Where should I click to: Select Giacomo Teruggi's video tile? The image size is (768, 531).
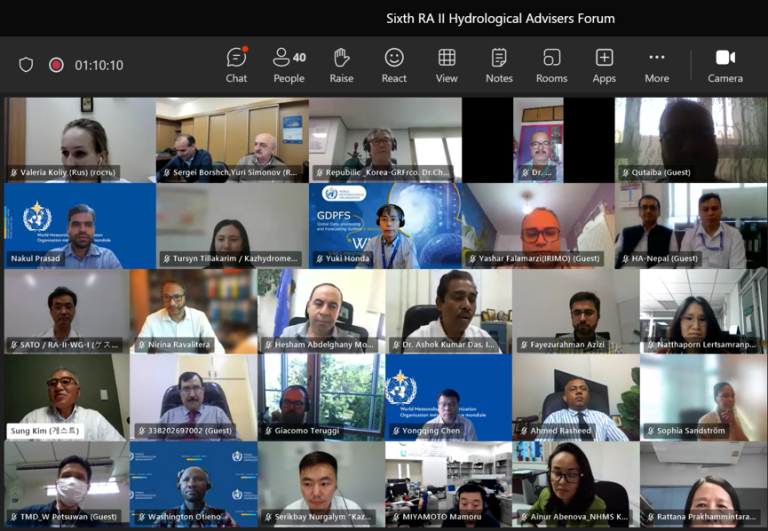point(321,398)
